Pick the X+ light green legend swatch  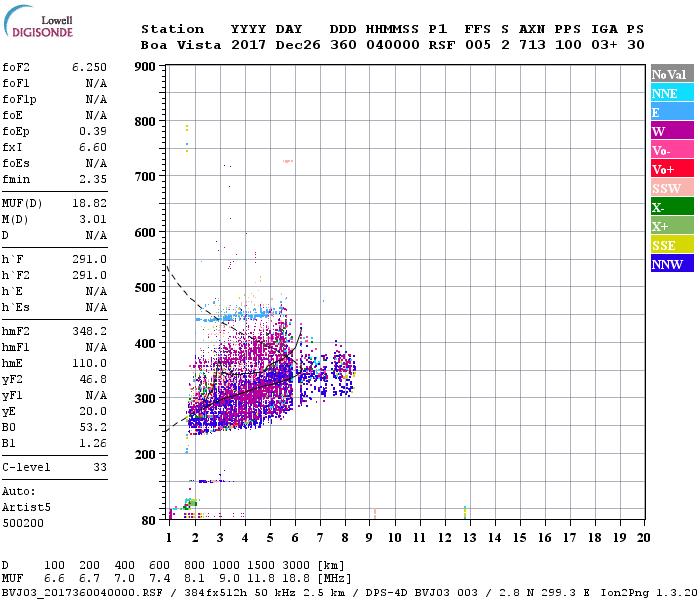[671, 226]
